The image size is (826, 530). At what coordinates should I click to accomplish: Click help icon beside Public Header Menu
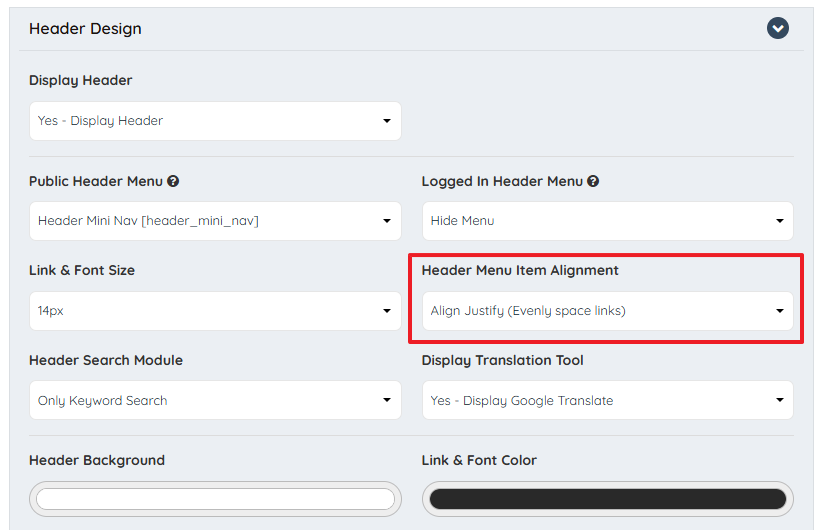click(x=173, y=181)
